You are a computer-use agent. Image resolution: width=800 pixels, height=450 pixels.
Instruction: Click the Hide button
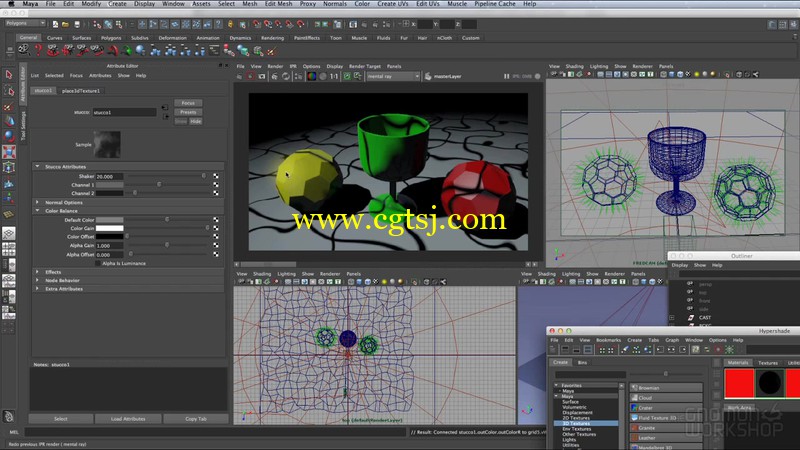[x=196, y=121]
